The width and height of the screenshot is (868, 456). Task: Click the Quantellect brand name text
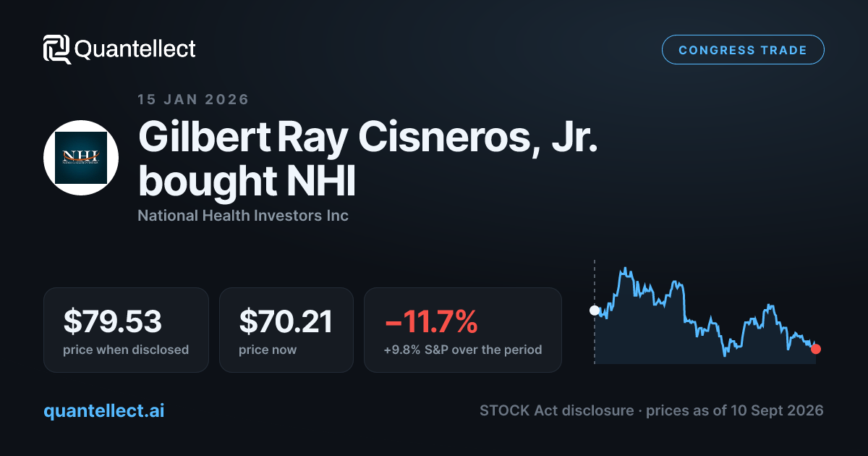[135, 49]
